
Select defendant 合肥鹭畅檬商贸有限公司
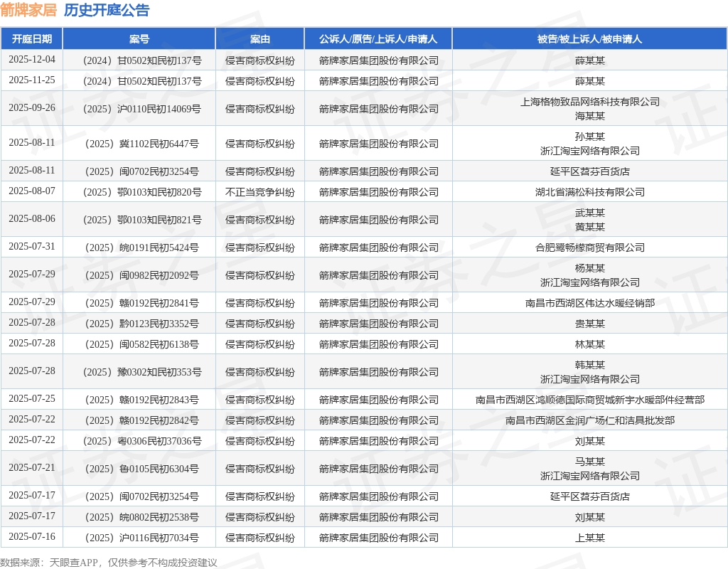coord(589,248)
